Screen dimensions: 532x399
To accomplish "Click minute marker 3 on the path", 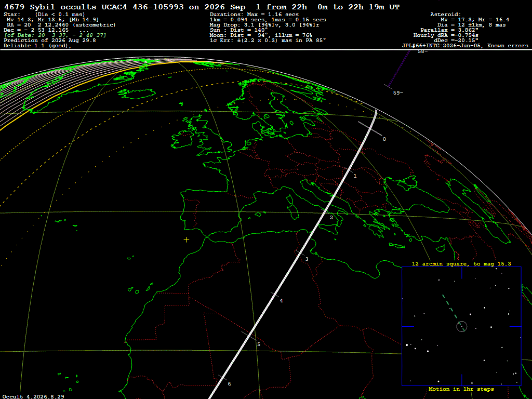I will 307,259.
